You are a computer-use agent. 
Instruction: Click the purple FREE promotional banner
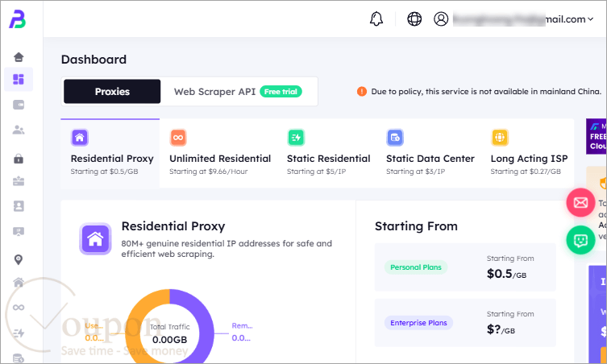597,136
